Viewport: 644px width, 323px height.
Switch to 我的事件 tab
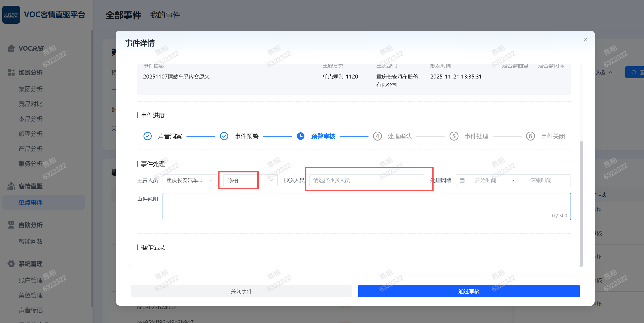click(165, 15)
